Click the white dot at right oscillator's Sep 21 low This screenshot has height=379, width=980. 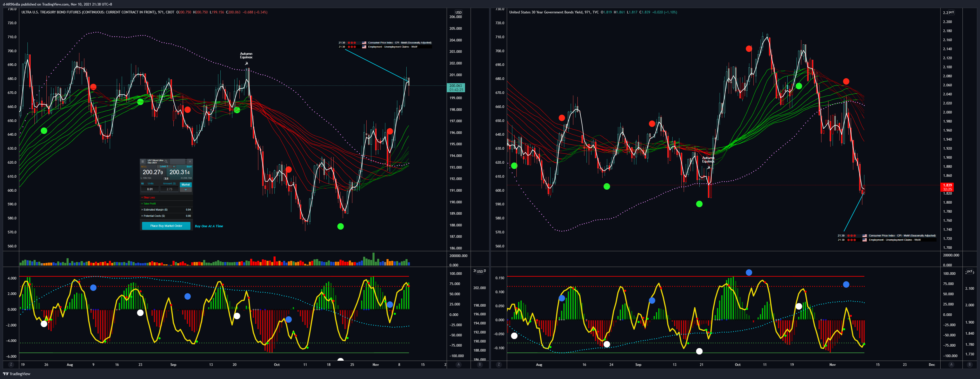tap(699, 351)
